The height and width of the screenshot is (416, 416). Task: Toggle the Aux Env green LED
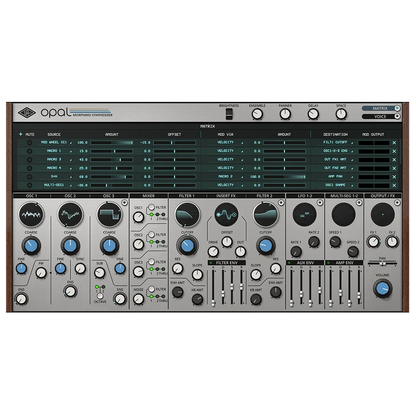click(289, 263)
